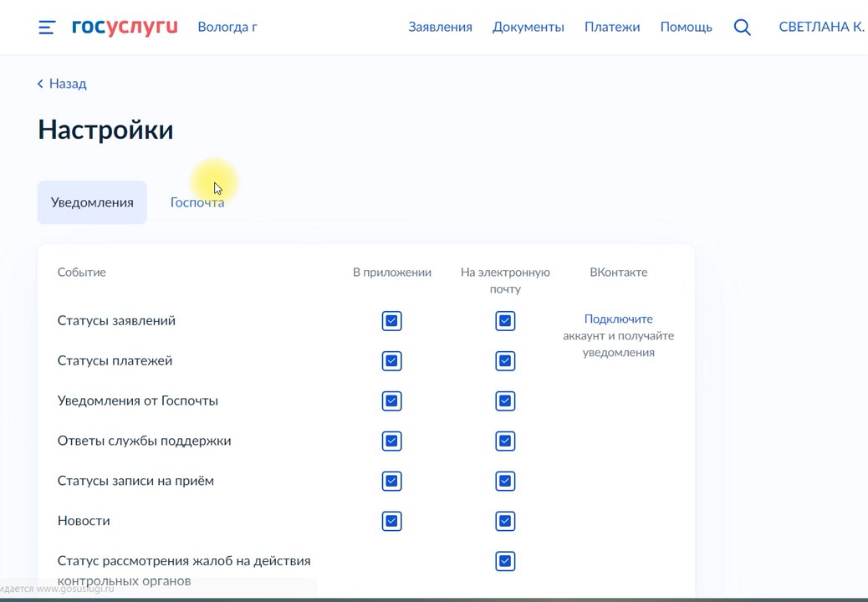Toggle in-app Статусы записи на приём

coord(391,482)
